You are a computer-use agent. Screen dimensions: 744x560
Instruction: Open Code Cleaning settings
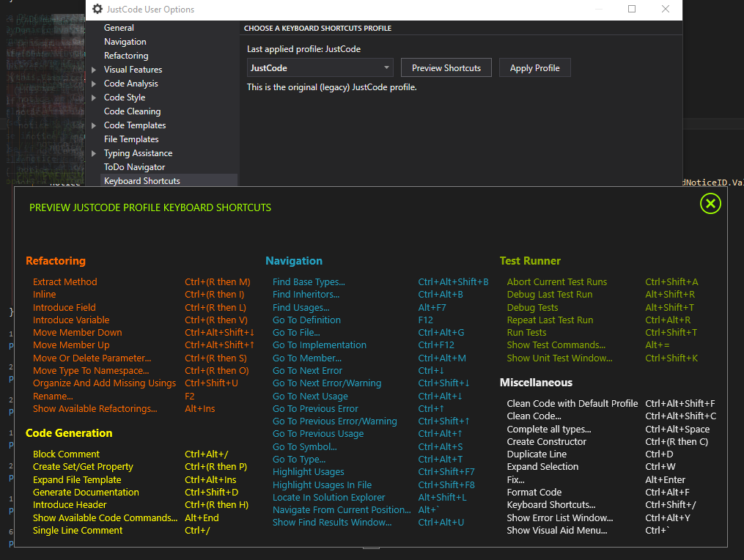tap(133, 111)
